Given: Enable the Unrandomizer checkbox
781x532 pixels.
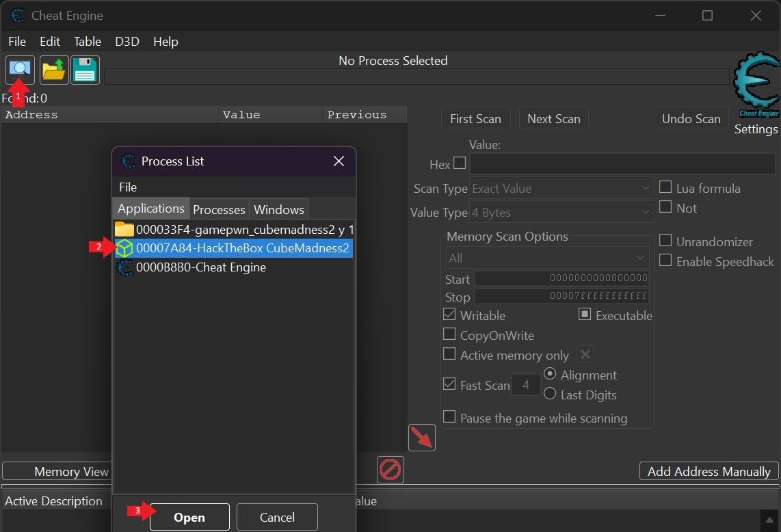Looking at the screenshot, I should coord(665,240).
